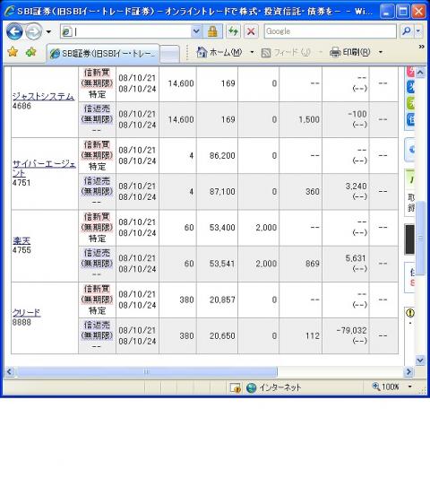Click the Forward navigation arrow
430x504 pixels.
pos(33,31)
